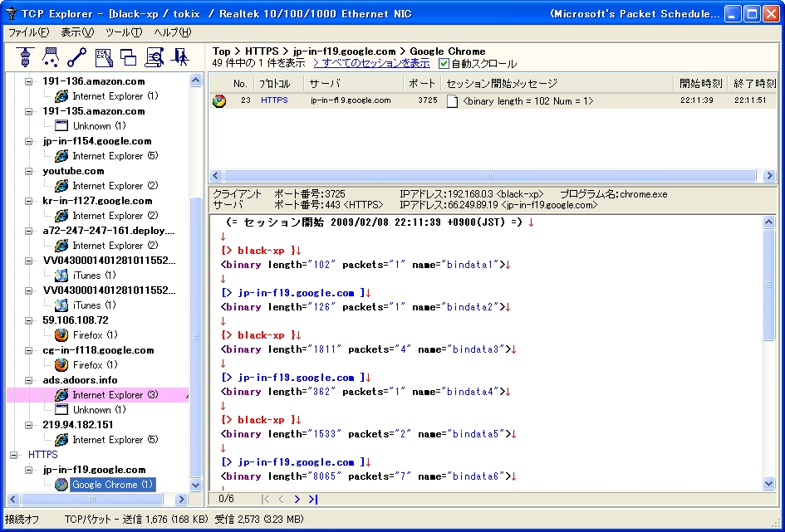Click the Internet Explorer icon under 191-136.amazon.com
The height and width of the screenshot is (532, 785).
click(61, 96)
